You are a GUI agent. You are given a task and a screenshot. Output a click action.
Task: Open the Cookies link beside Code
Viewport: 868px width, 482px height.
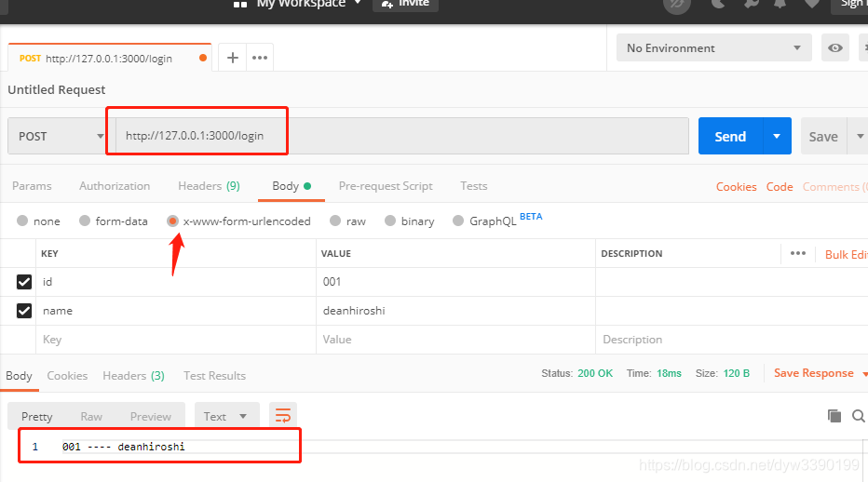pos(737,186)
